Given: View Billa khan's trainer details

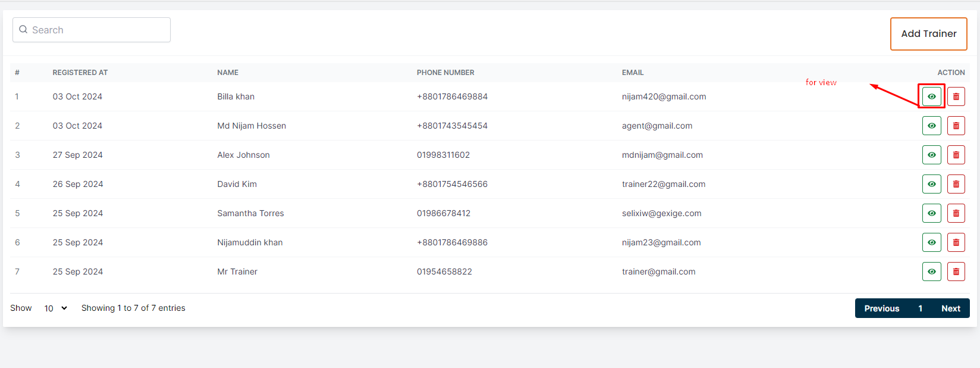Looking at the screenshot, I should pos(931,96).
